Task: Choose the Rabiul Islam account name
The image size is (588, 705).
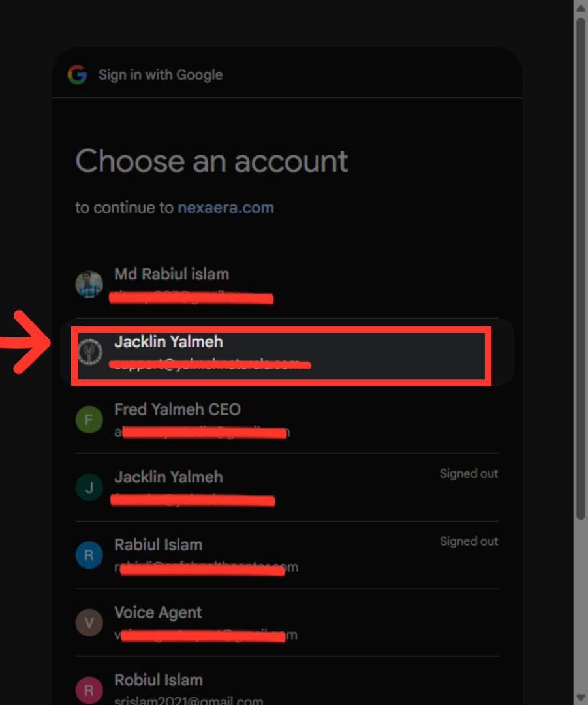Action: (158, 545)
